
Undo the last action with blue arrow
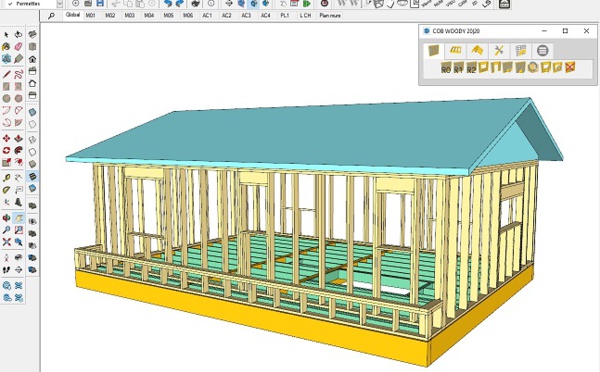tap(168, 3)
